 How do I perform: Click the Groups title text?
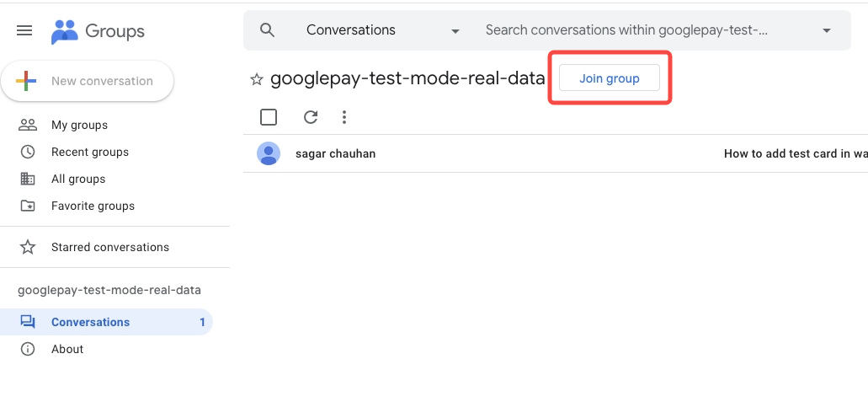(x=114, y=31)
